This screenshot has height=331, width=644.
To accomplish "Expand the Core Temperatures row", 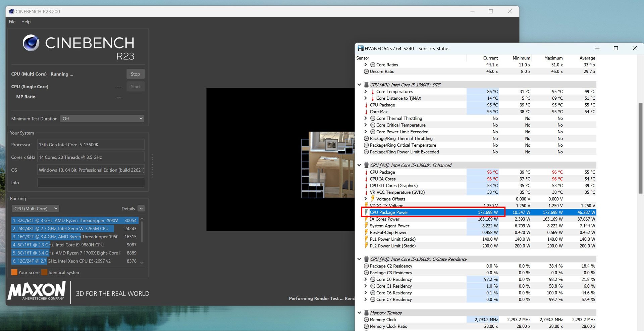I will (366, 92).
